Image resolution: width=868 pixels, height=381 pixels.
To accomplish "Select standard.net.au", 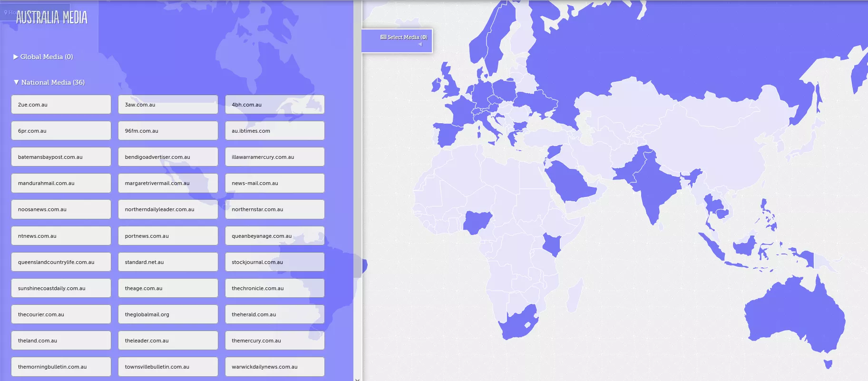I will [168, 262].
